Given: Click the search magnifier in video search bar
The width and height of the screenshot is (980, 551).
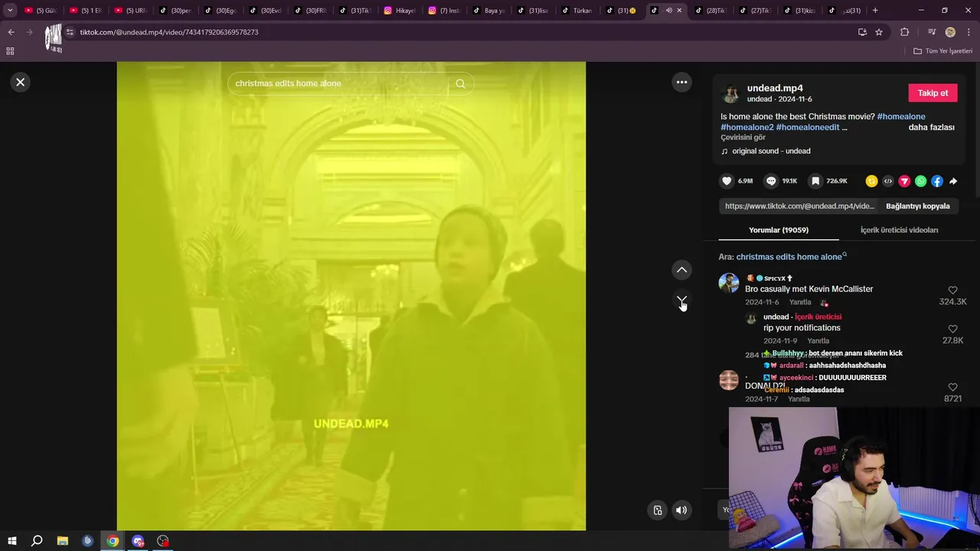Looking at the screenshot, I should [x=460, y=83].
